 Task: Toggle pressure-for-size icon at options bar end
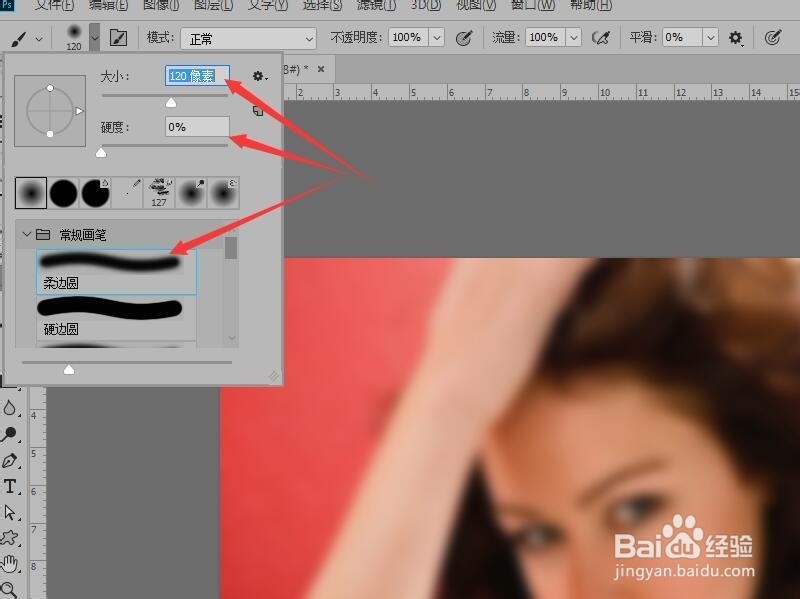coord(773,38)
